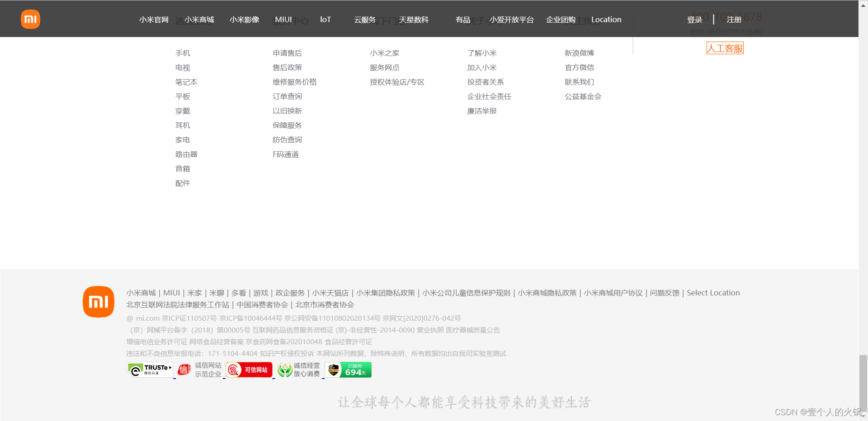Open the 电视 product link
Screen dimensions: 868x421
(x=183, y=68)
